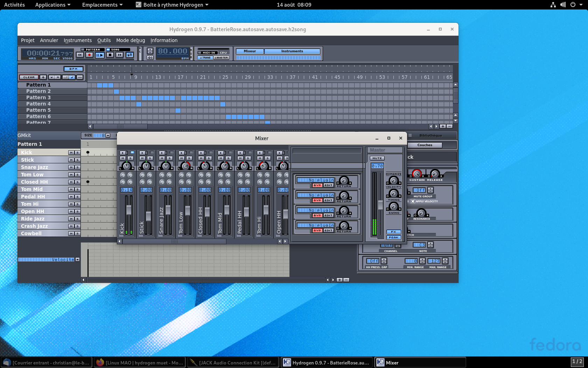Click the CLEAR patterns button

tap(29, 77)
